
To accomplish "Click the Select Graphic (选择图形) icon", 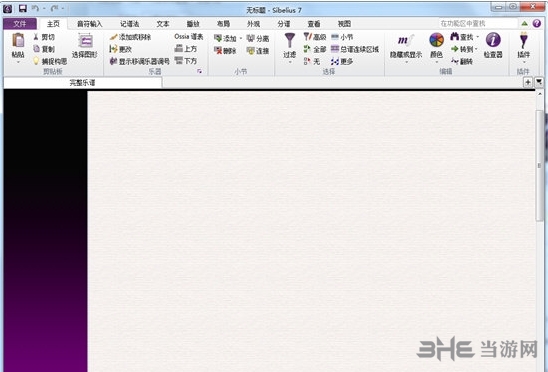I will pos(85,41).
